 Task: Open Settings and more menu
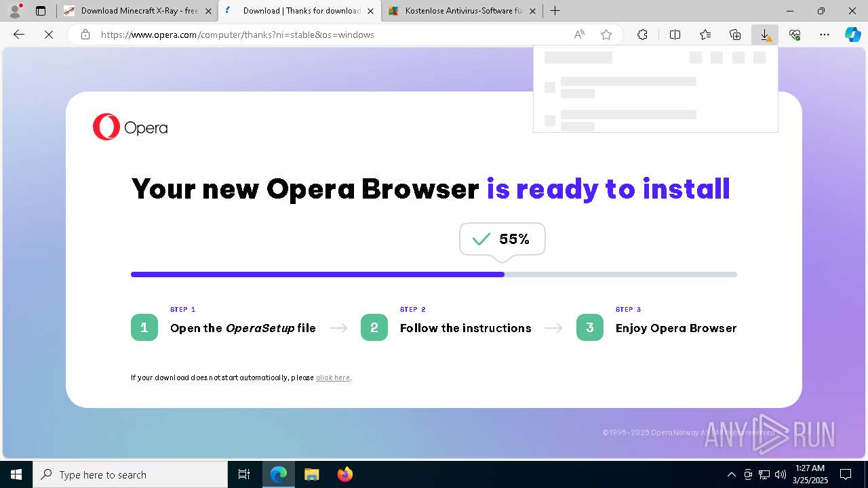[825, 35]
